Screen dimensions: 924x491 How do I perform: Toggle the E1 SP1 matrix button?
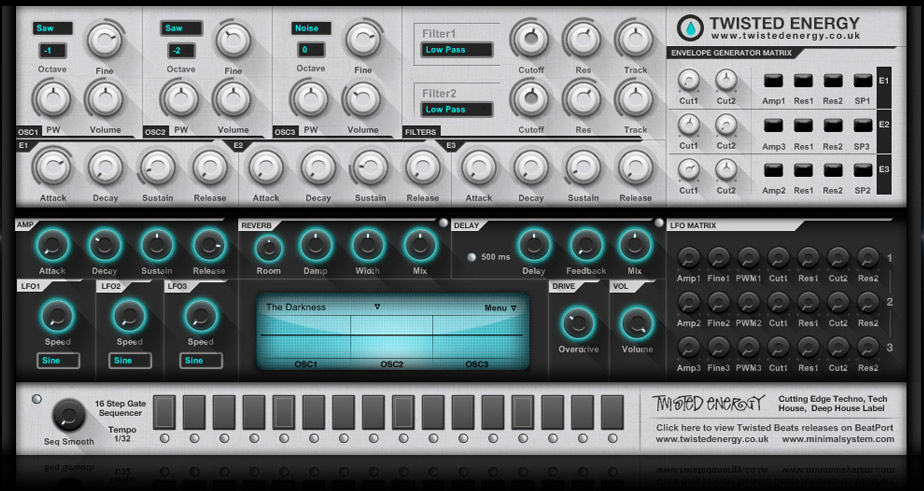(863, 81)
